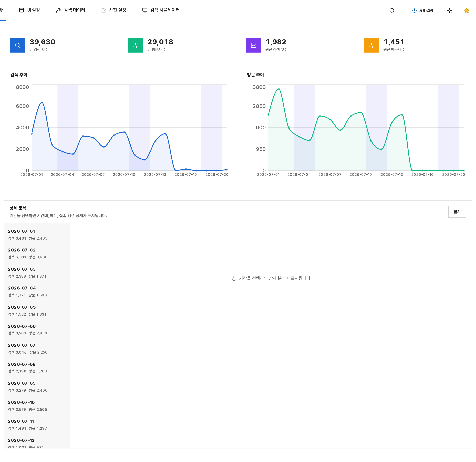
Task: Click the 검색 추이 chart title
Action: (19, 75)
